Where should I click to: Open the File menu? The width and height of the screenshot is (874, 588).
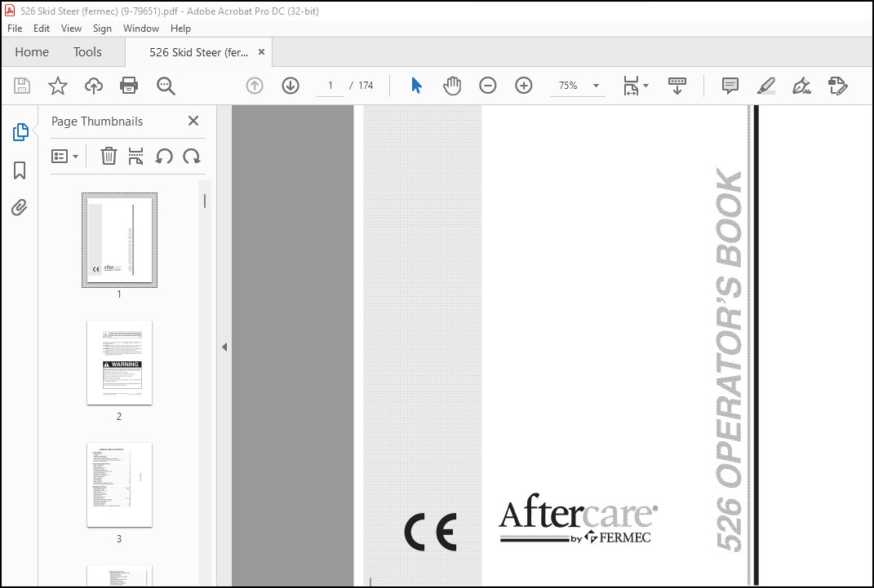(15, 29)
